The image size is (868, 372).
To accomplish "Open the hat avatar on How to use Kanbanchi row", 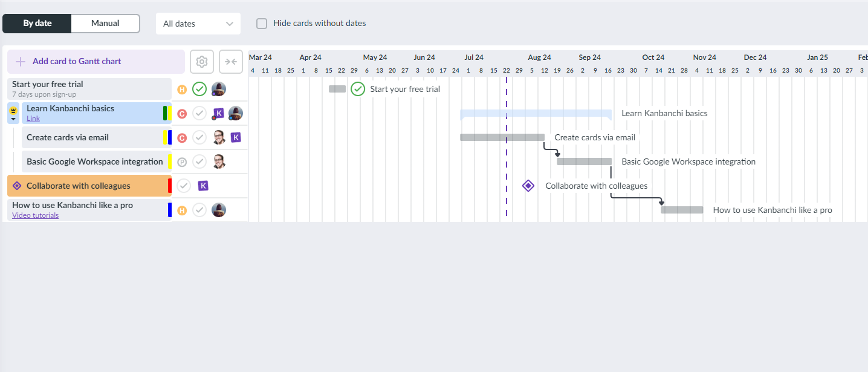I will (218, 210).
